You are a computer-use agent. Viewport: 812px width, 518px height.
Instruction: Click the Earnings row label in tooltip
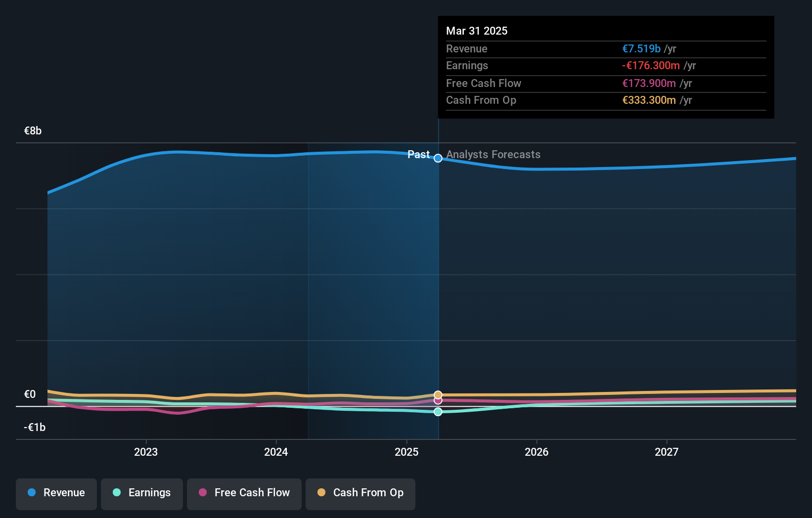[467, 65]
